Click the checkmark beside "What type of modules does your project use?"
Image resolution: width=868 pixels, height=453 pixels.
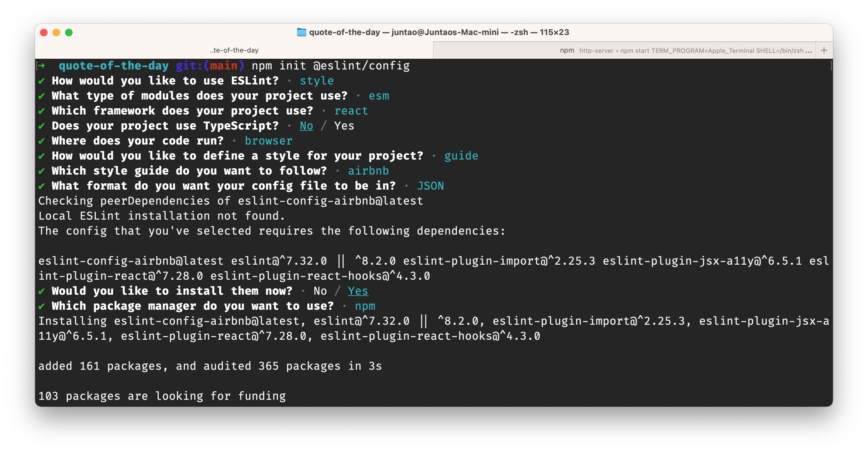pos(42,96)
